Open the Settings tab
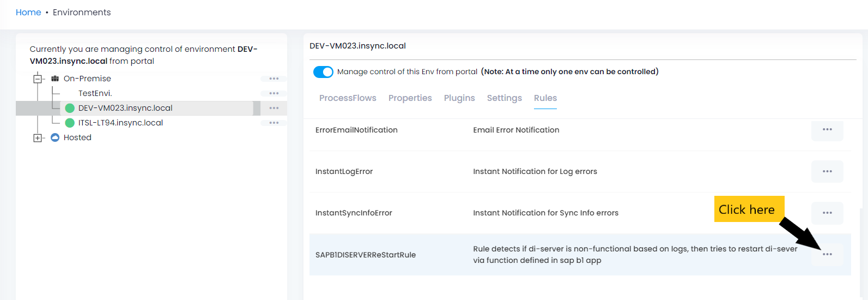The width and height of the screenshot is (868, 300). (504, 98)
